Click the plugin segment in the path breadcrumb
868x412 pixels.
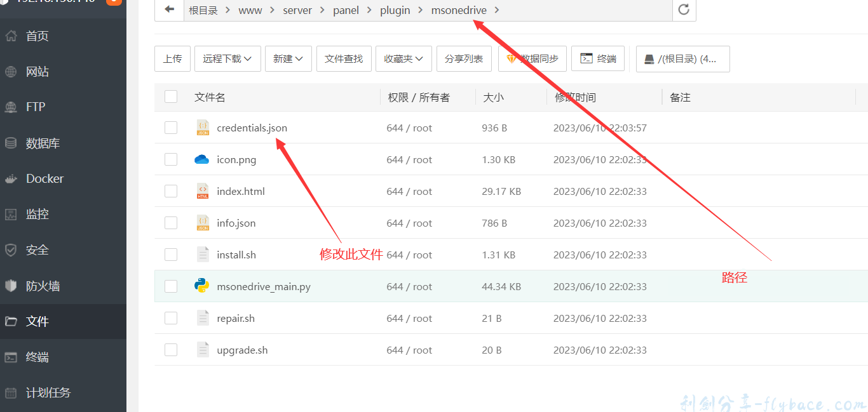pyautogui.click(x=395, y=10)
